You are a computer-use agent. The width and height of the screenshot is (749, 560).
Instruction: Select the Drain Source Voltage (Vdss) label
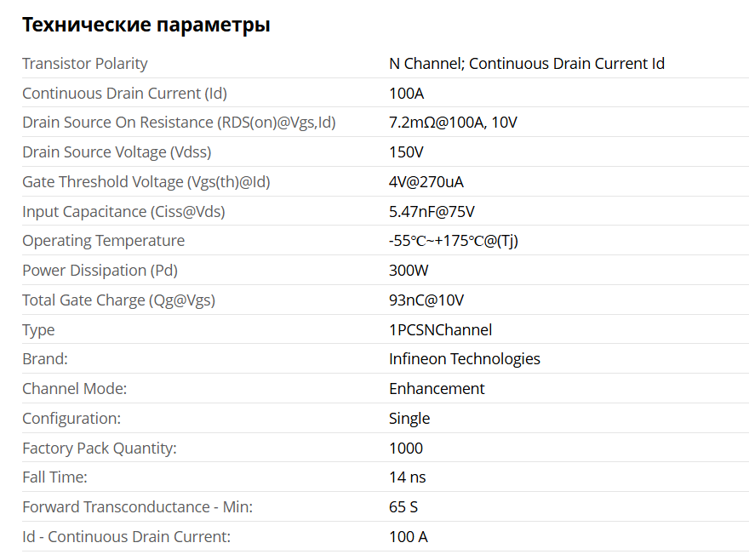pos(117,152)
